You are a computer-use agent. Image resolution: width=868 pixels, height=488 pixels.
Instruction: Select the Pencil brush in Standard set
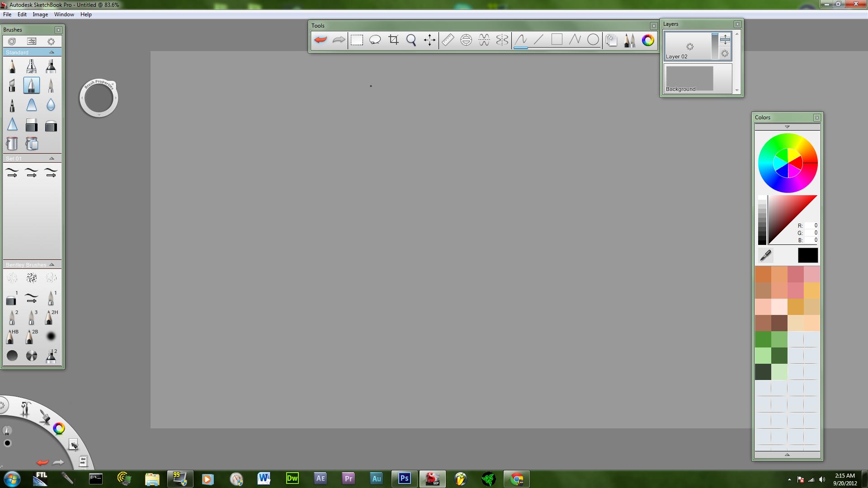click(x=12, y=66)
